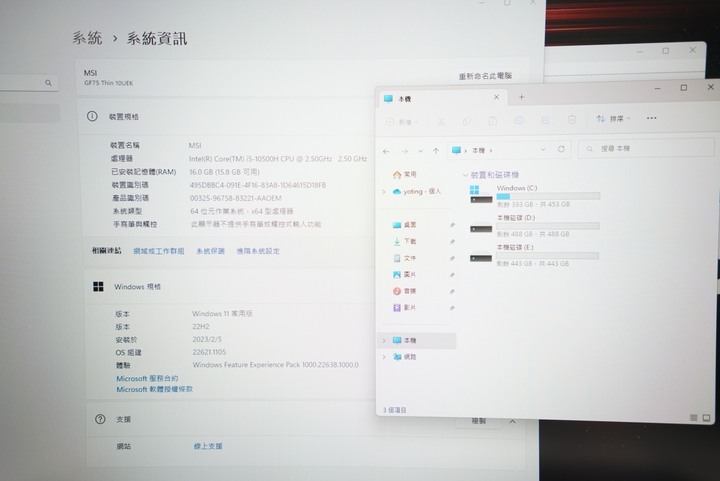
Task: Collapse the 支援 section chevron in Settings
Action: [x=512, y=421]
